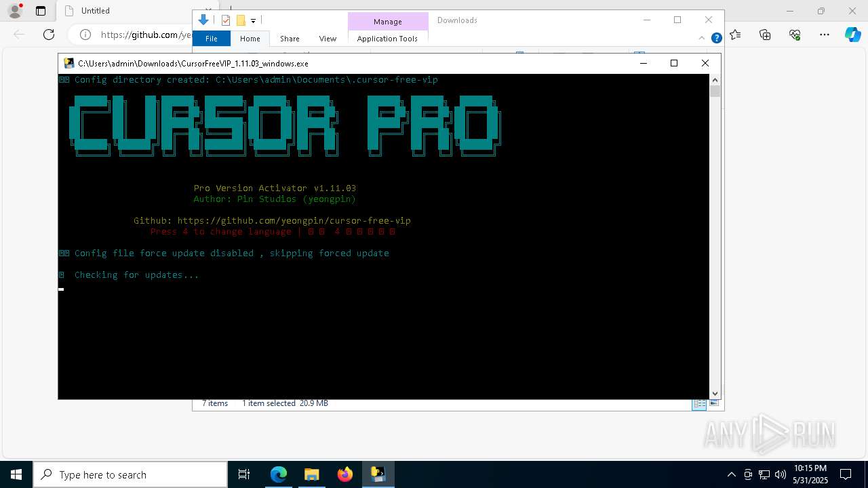Expand Customize Quick Access Toolbar dropdown
This screenshot has width=868, height=488.
[x=253, y=21]
